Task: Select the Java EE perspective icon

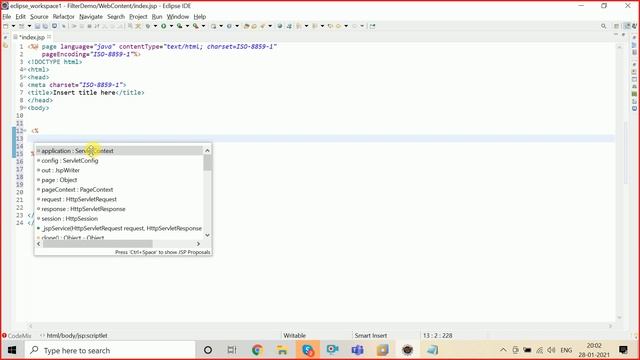Action: 627,26
